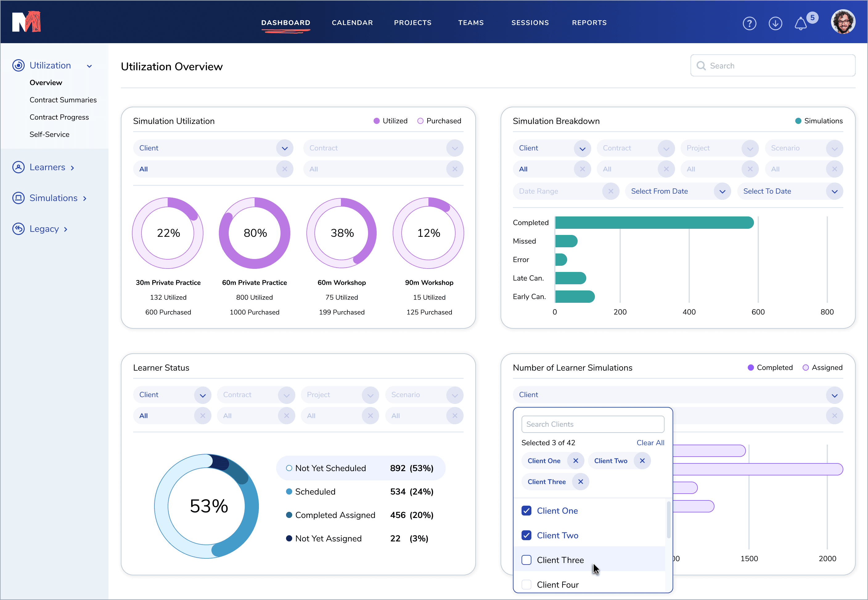The height and width of the screenshot is (600, 868).
Task: Remove Client Two chip with X
Action: [642, 461]
